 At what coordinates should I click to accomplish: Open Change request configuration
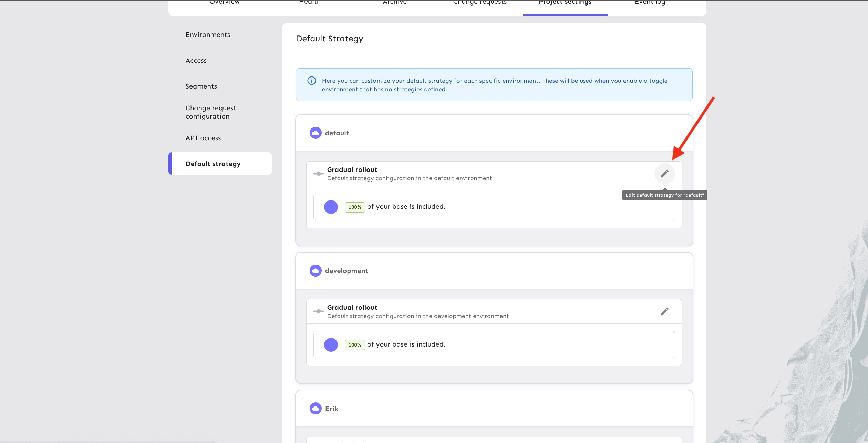coord(210,112)
